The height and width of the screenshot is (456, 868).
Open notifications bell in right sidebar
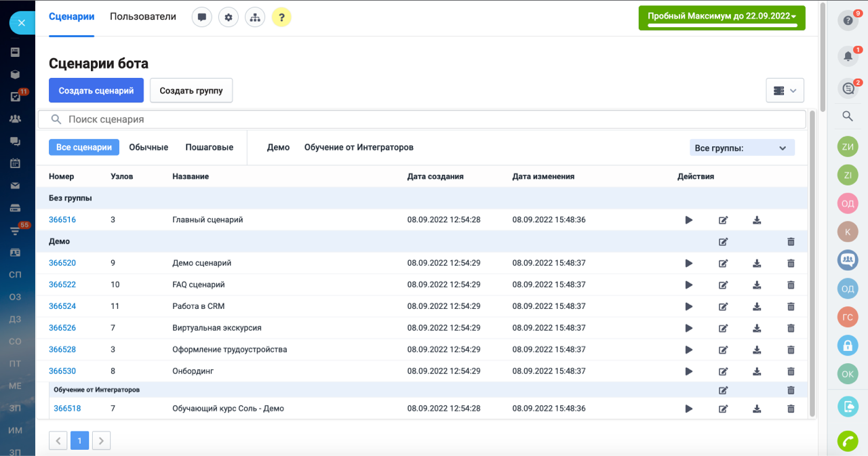[848, 56]
